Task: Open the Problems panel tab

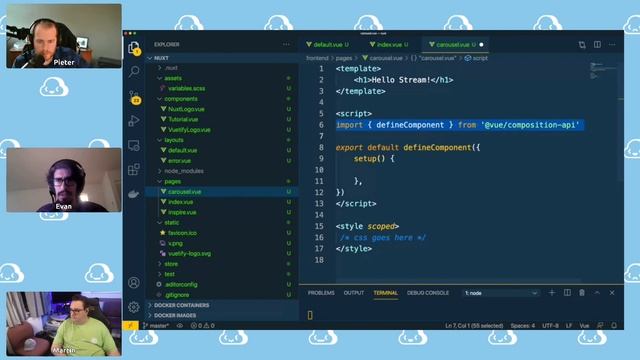Action: pos(321,293)
